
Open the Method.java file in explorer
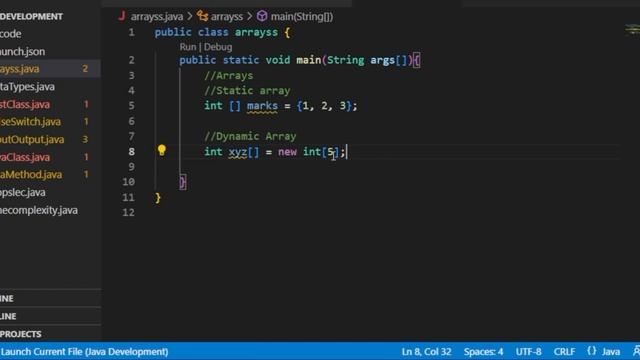51,174
